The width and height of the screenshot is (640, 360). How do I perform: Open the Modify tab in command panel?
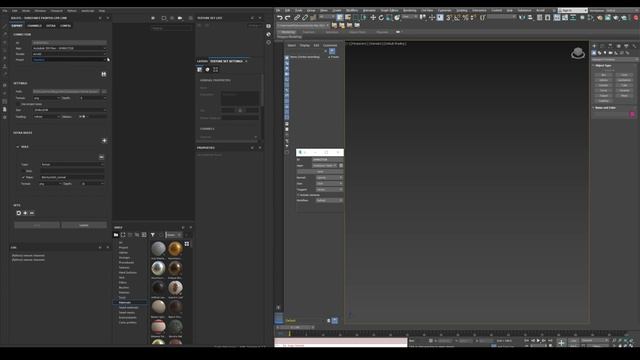[x=602, y=46]
